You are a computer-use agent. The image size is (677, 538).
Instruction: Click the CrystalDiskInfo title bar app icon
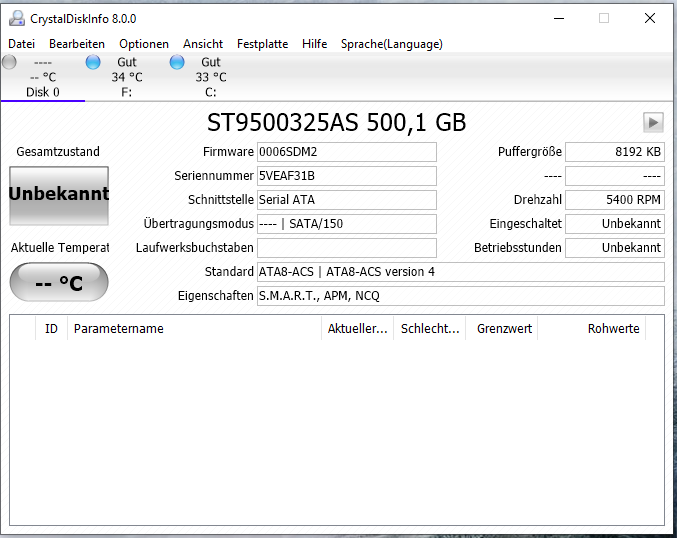click(17, 18)
